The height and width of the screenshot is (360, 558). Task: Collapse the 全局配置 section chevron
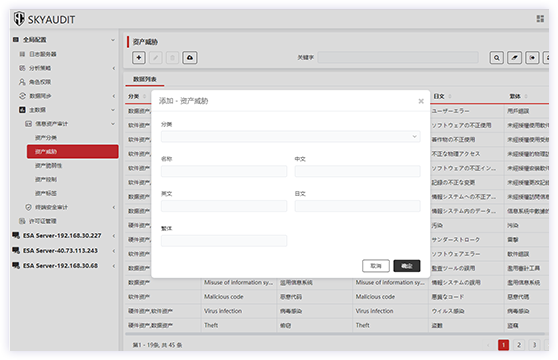click(113, 40)
